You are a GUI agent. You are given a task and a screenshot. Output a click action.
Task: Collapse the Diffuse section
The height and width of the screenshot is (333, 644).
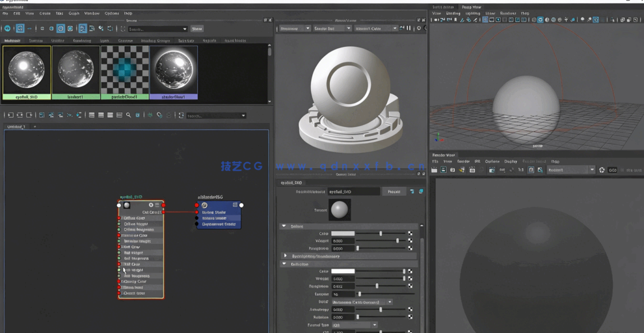tap(284, 226)
